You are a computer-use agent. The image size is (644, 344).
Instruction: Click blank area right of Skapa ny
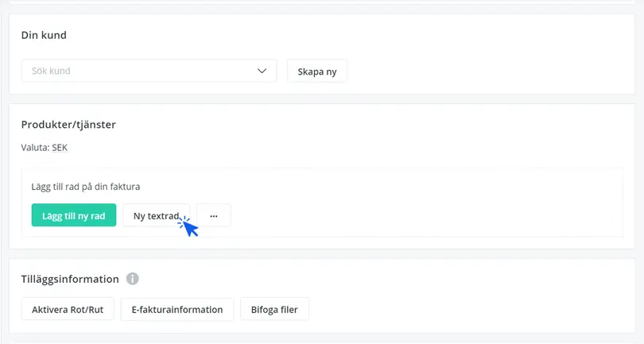489,71
